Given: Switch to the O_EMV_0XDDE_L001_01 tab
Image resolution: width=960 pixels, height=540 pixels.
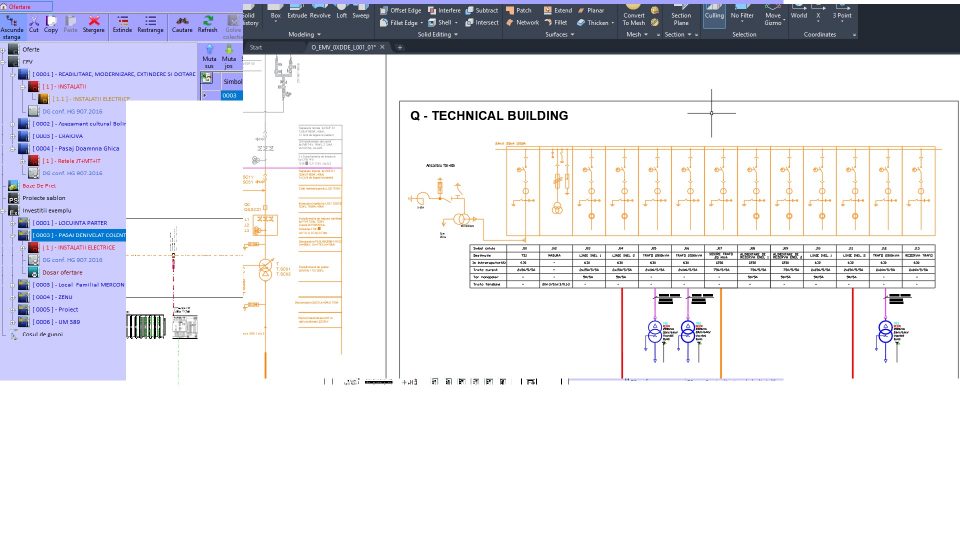Looking at the screenshot, I should point(343,47).
